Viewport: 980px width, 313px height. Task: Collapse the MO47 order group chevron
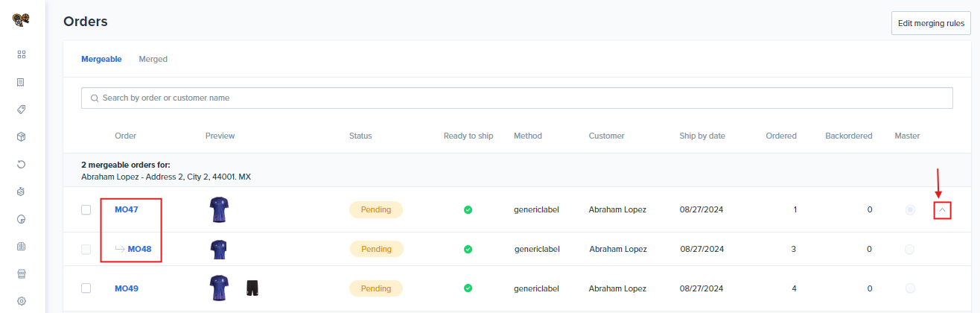pos(943,211)
